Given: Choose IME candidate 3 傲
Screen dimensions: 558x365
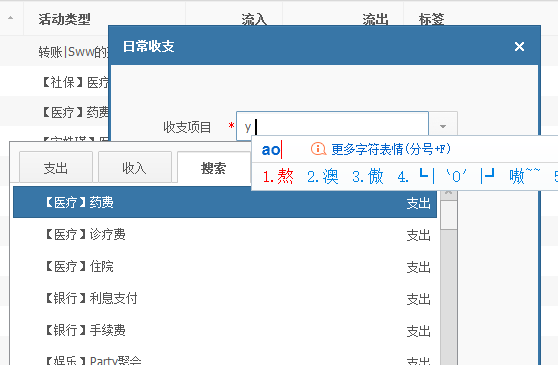Looking at the screenshot, I should (368, 176).
